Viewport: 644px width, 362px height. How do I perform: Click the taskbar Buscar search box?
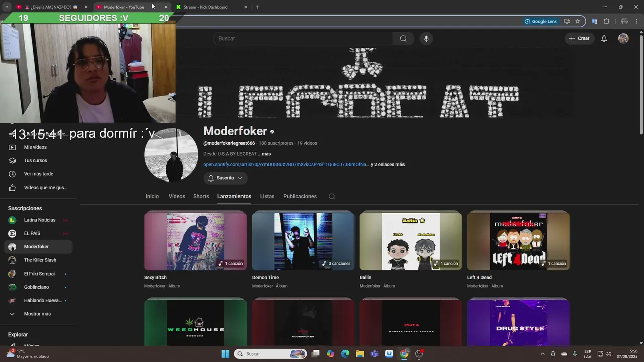(271, 354)
